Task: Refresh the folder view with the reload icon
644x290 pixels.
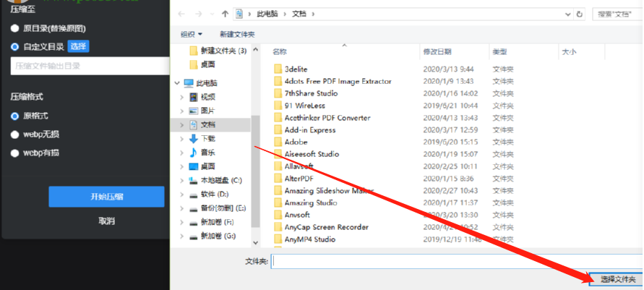Action: click(579, 14)
